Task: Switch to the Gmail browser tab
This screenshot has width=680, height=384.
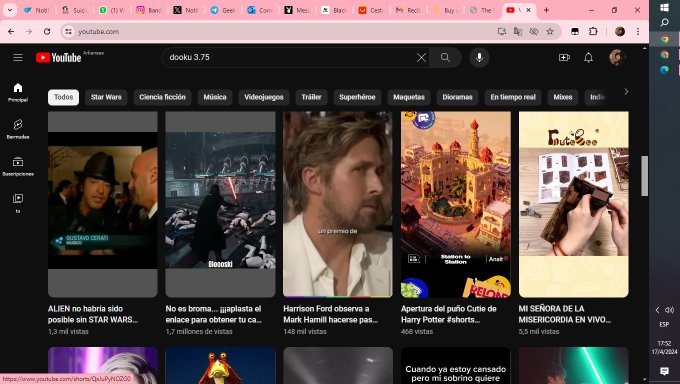Action: (x=408, y=10)
